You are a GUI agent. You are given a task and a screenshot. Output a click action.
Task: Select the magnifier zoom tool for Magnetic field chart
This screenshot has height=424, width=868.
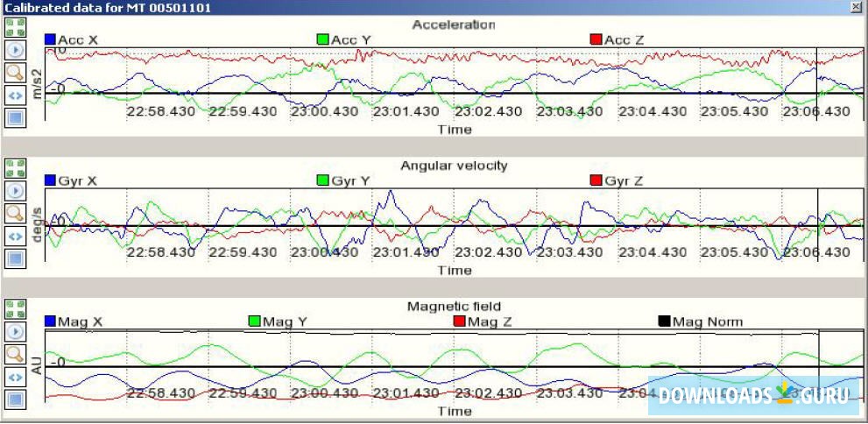pyautogui.click(x=15, y=354)
